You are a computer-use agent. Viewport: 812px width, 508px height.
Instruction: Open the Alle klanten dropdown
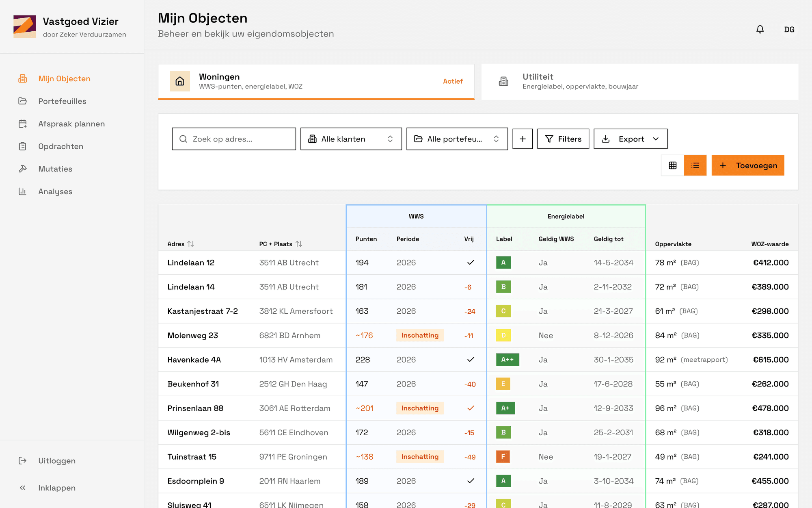click(x=351, y=139)
